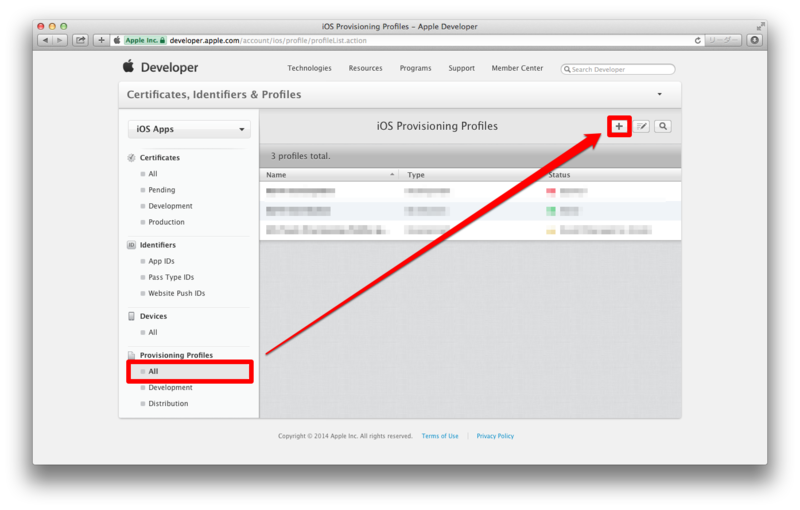Toggle fullscreen with the window arrows icon
This screenshot has height=510, width=800.
[x=760, y=27]
